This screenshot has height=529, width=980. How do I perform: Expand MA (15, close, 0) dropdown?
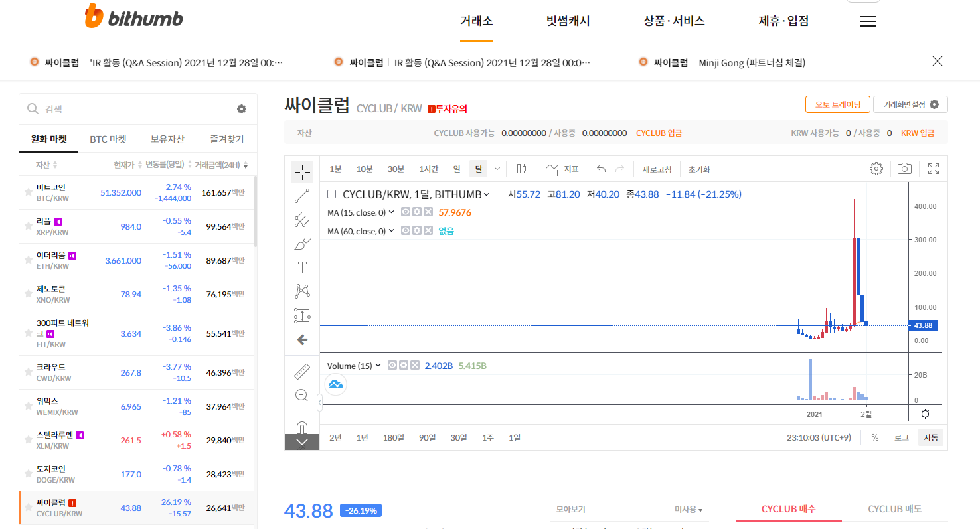point(391,212)
